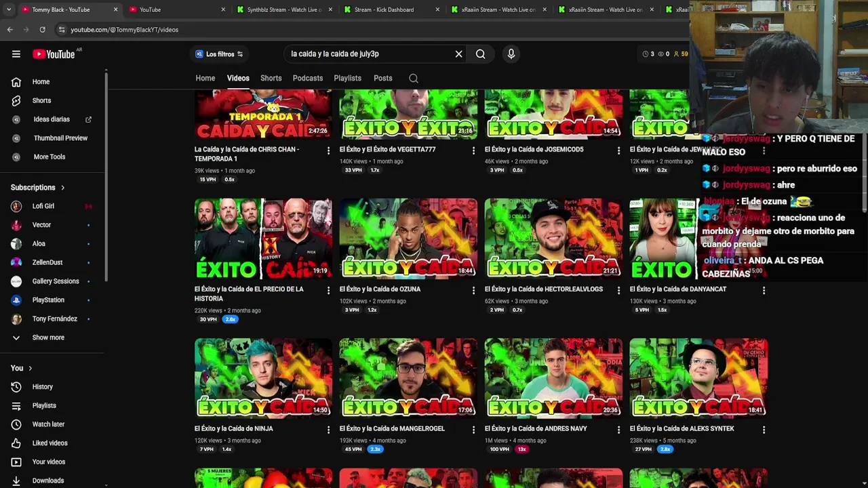Screen dimensions: 868x488
Task: Click the sidebar scrollbar
Action: coord(106,176)
